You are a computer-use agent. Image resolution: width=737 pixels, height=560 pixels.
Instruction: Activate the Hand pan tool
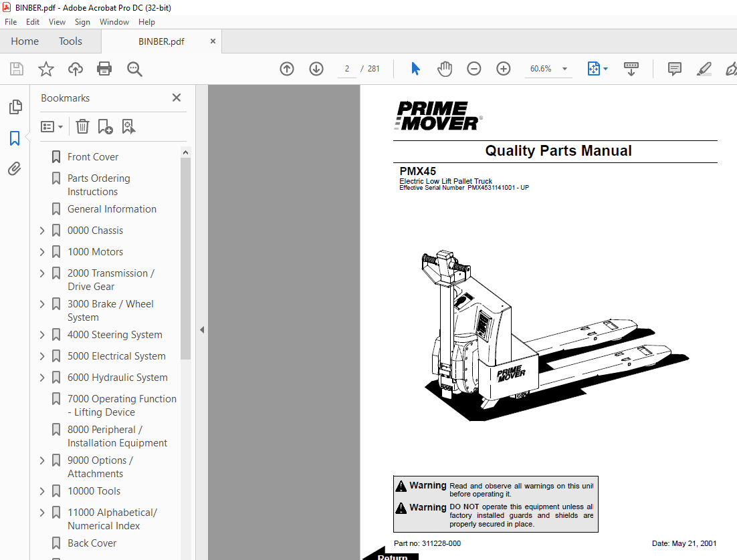445,69
